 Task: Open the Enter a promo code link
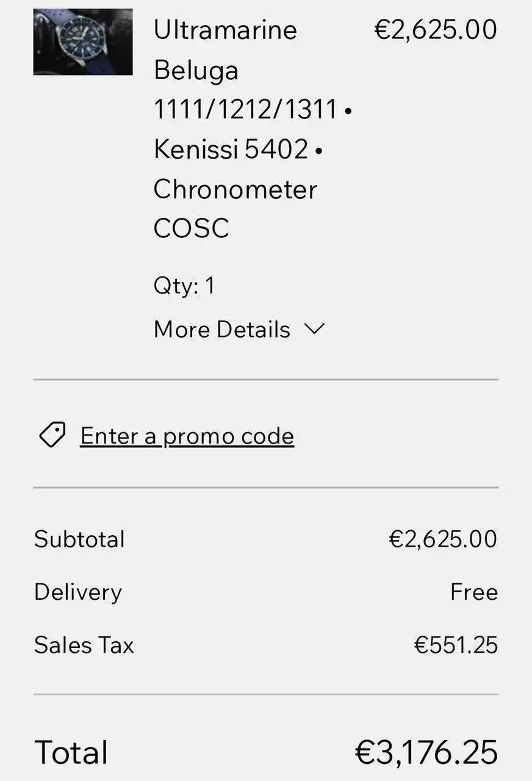pos(187,436)
